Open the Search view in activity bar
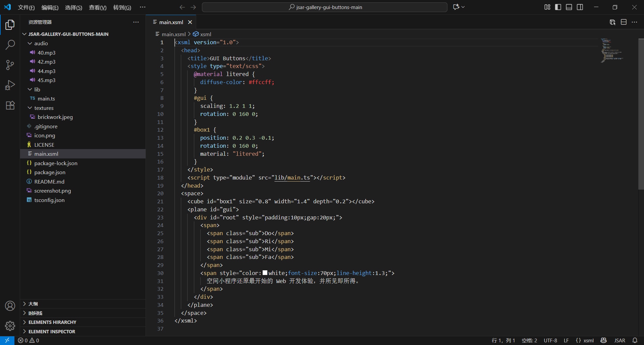 [x=10, y=45]
